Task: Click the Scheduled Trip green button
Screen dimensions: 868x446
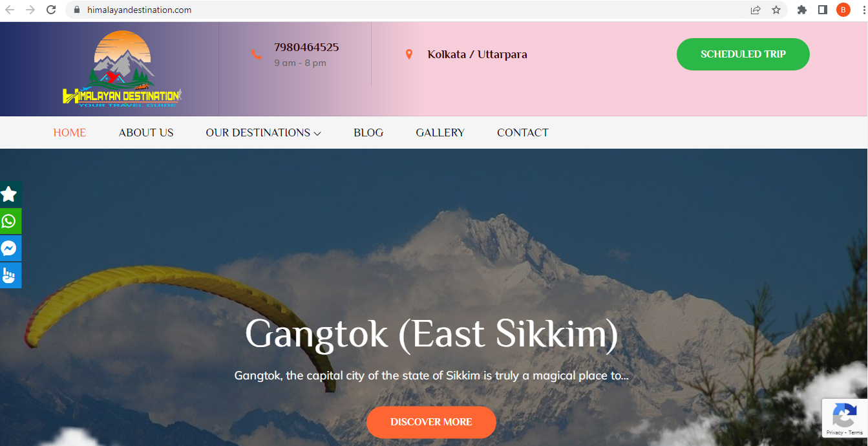Action: tap(743, 54)
